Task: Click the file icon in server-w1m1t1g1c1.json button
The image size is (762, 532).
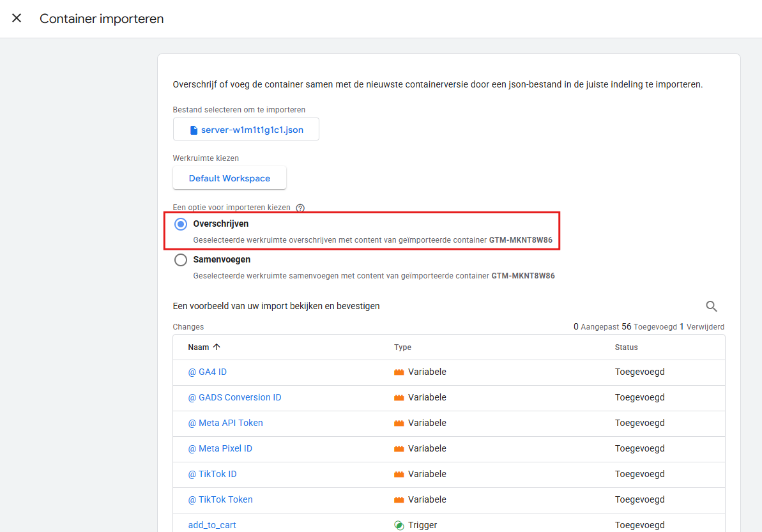Action: coord(194,130)
